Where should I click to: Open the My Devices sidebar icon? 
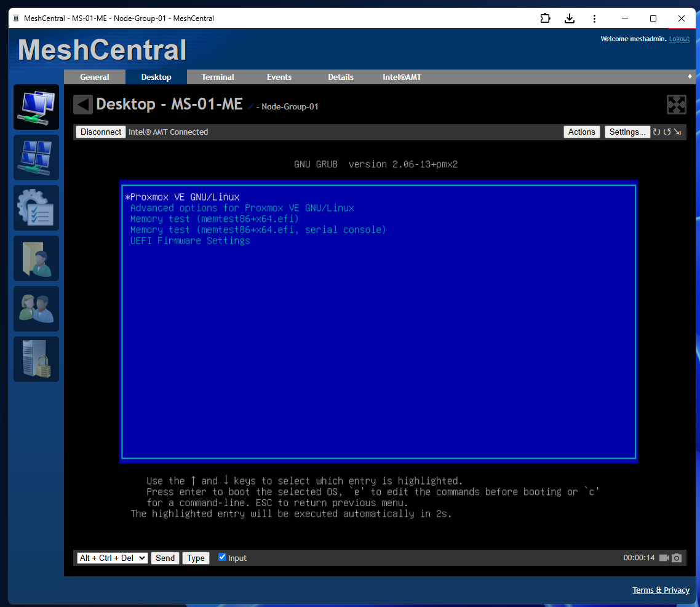(x=36, y=107)
